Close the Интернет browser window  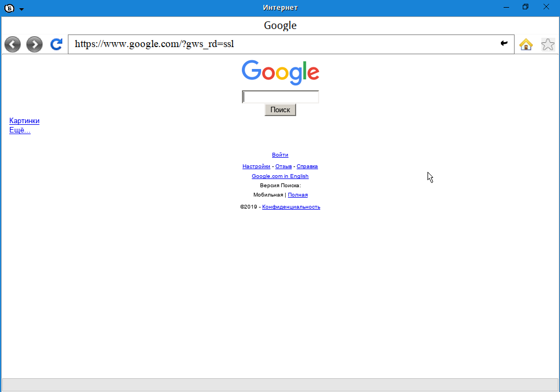[546, 7]
